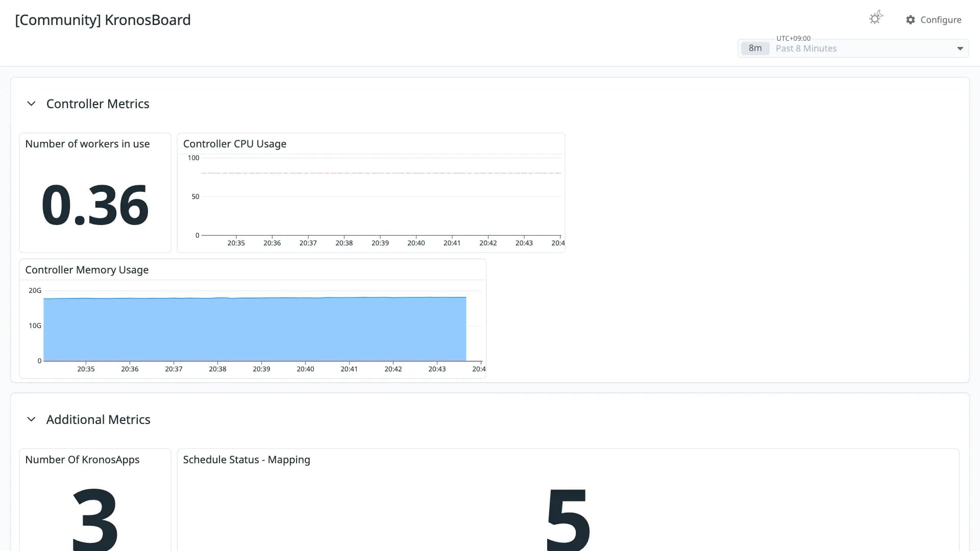Click the Schedule Status - Mapping widget value
980x551 pixels.
coord(568,518)
